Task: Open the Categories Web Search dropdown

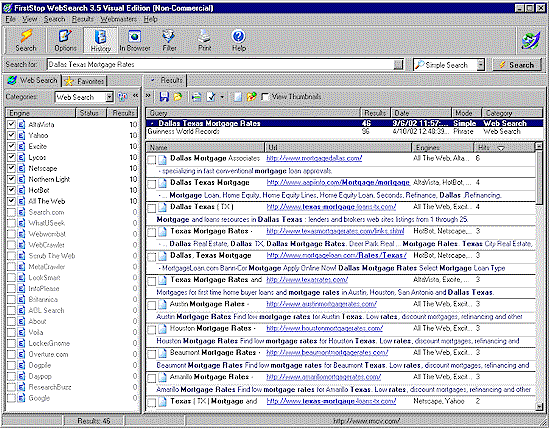Action: pyautogui.click(x=110, y=97)
